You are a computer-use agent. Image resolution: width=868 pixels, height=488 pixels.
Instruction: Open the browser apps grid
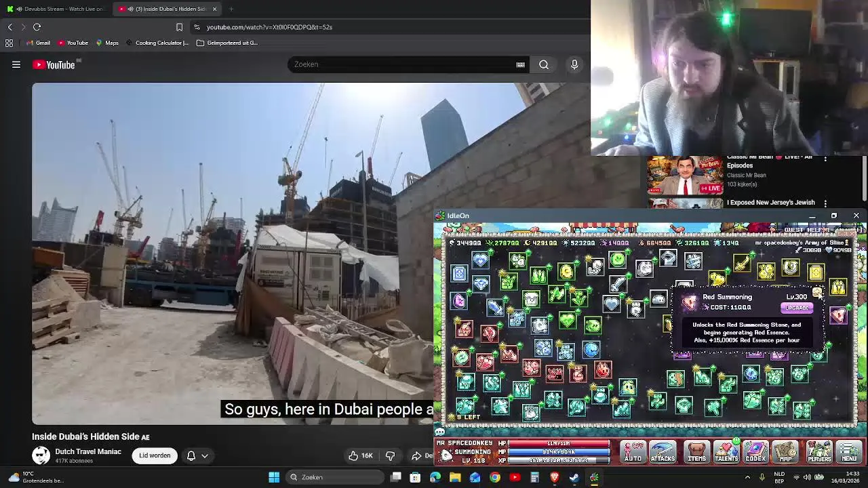[9, 43]
